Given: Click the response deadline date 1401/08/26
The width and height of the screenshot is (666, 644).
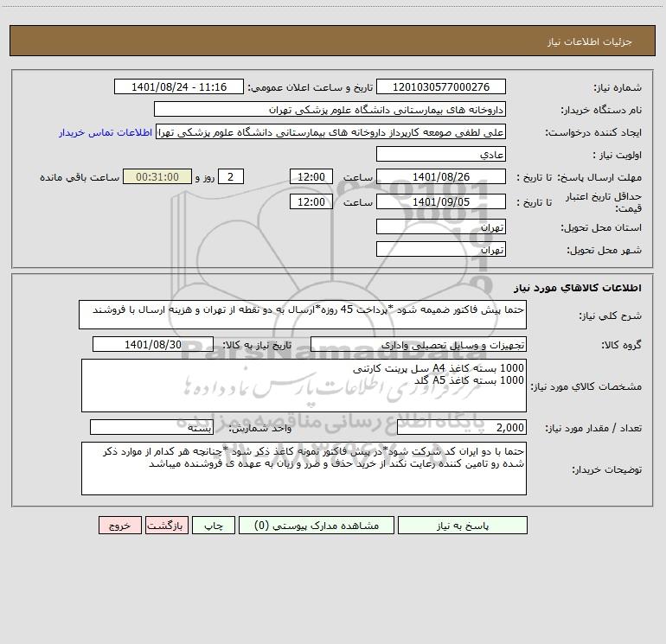Looking at the screenshot, I should (x=441, y=176).
